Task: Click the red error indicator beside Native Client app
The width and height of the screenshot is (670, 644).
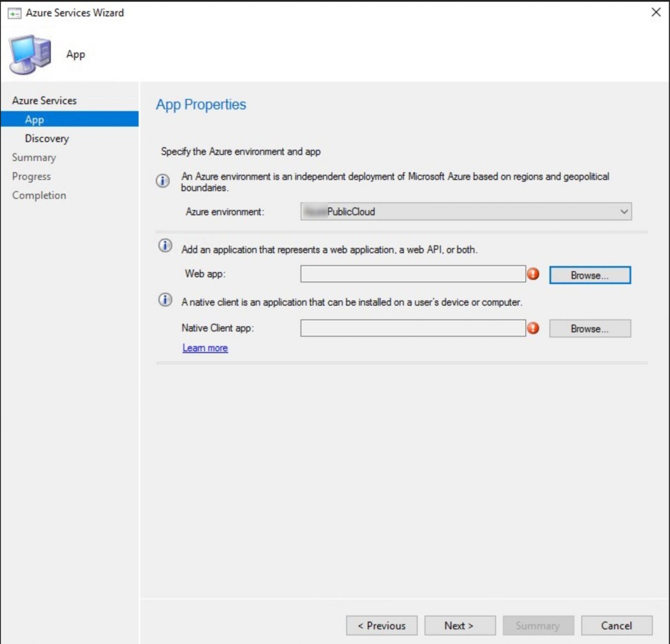Action: coord(533,328)
